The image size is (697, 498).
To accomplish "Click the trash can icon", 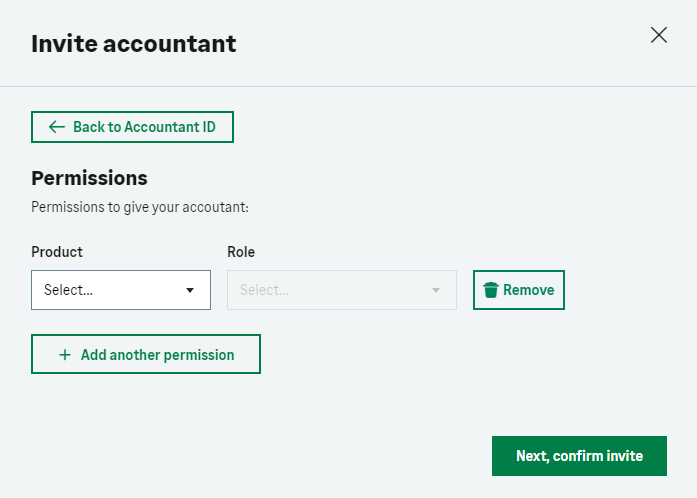I will pos(490,290).
